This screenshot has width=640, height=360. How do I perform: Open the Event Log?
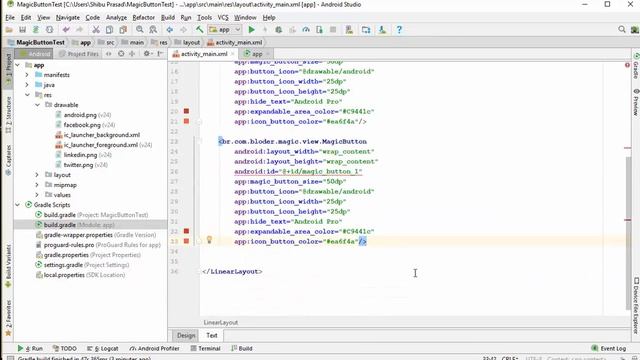(608, 349)
